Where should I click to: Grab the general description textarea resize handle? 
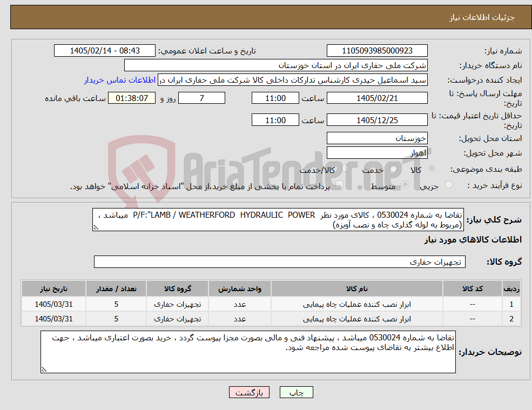coord(96,228)
